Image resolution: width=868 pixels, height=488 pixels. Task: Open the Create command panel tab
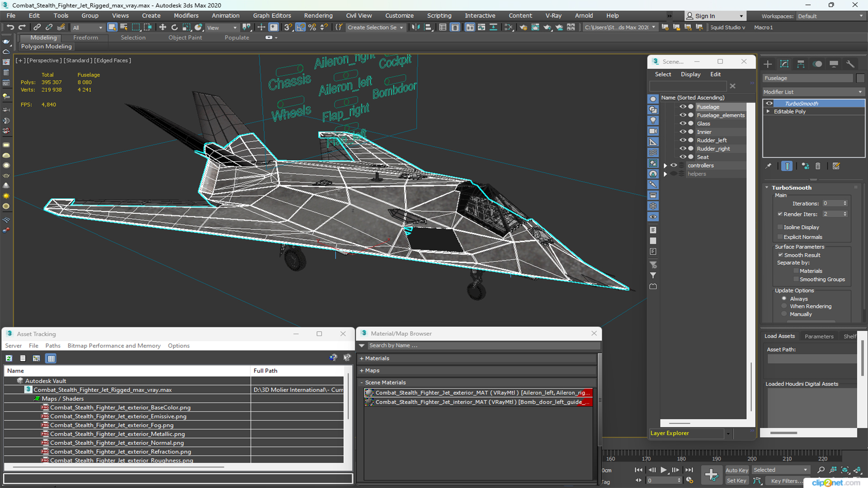(768, 64)
